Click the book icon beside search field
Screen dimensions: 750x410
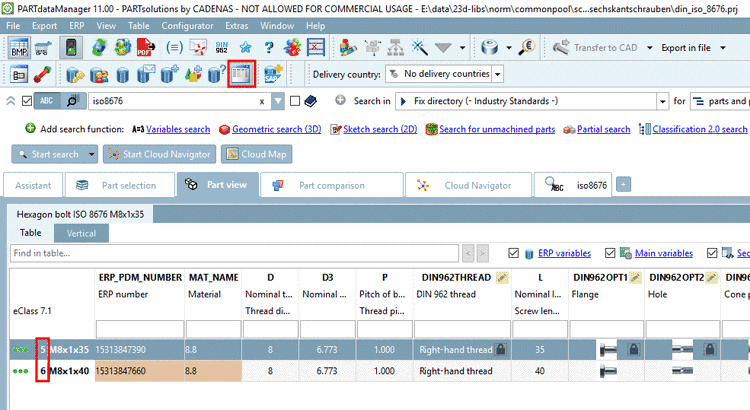pyautogui.click(x=310, y=101)
